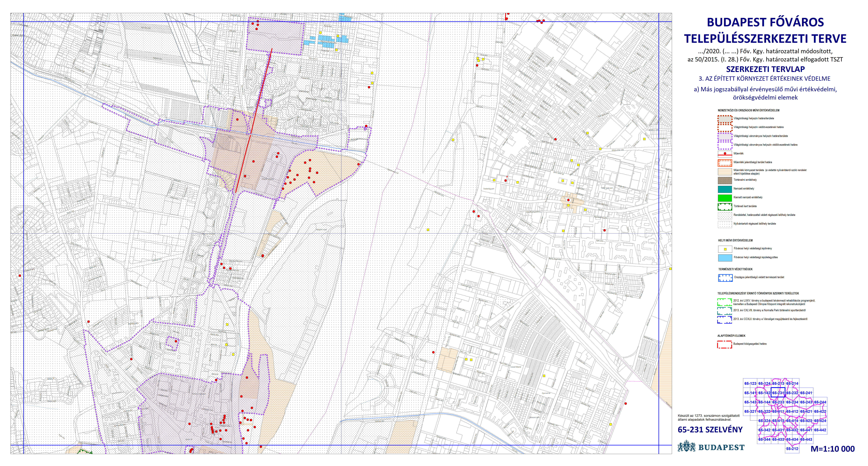Click the M=1:10 000 scale text
The image size is (868, 466).
[x=833, y=449]
